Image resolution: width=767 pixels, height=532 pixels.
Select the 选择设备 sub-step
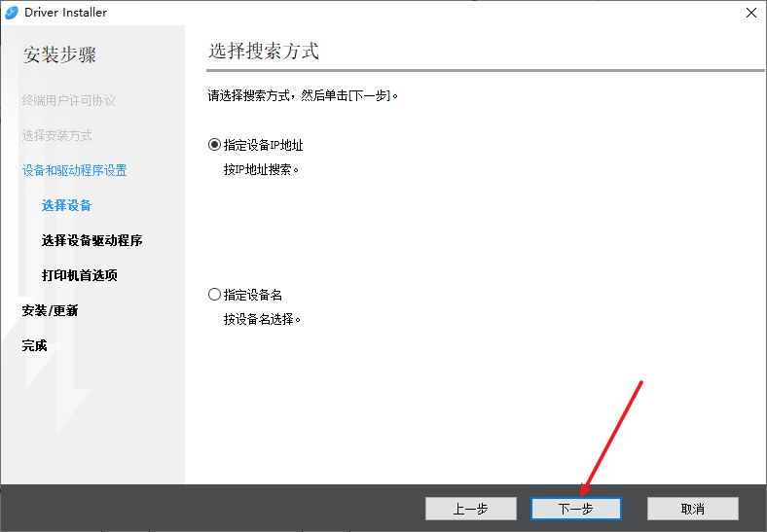(67, 205)
